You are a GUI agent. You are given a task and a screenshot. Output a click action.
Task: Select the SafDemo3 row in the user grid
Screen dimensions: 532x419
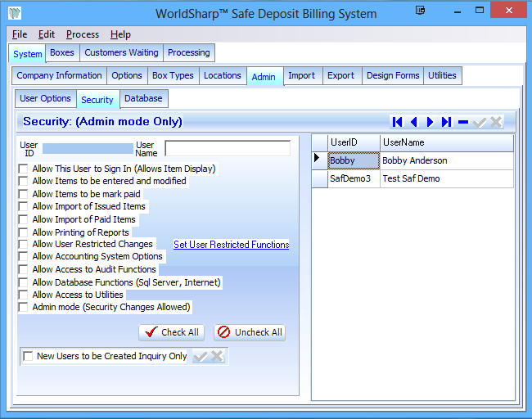point(350,178)
